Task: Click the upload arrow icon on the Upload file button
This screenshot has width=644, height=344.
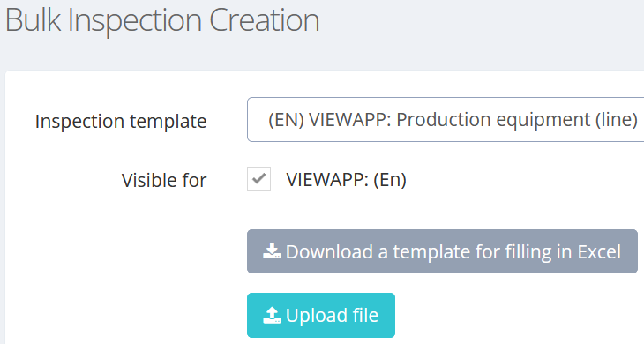Action: coord(272,315)
